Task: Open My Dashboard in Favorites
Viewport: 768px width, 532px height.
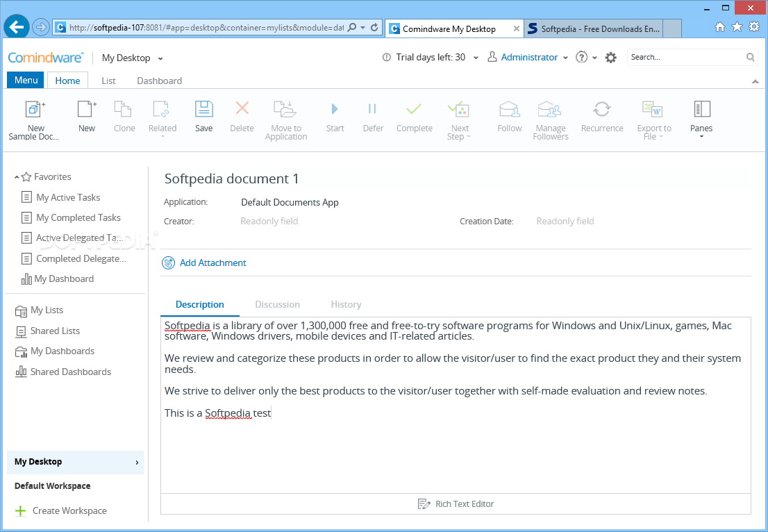Action: tap(58, 279)
